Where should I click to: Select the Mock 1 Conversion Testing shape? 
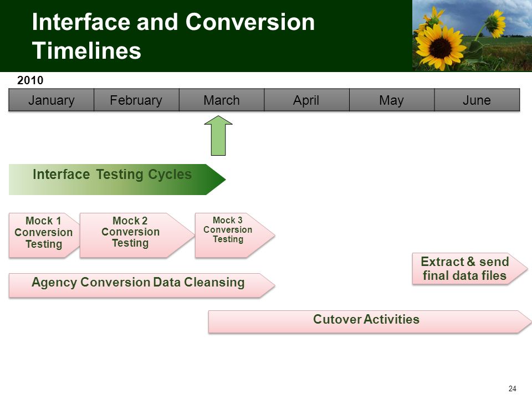[44, 236]
